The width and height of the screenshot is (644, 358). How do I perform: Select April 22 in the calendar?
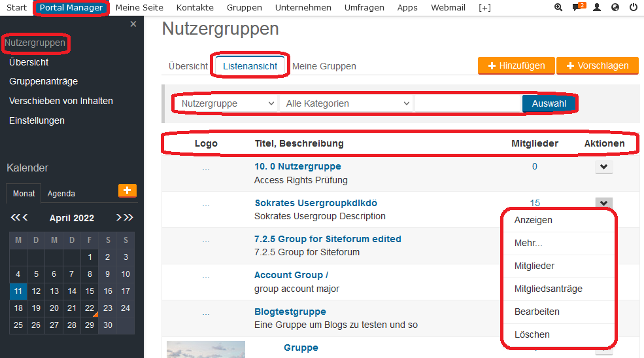pyautogui.click(x=90, y=308)
